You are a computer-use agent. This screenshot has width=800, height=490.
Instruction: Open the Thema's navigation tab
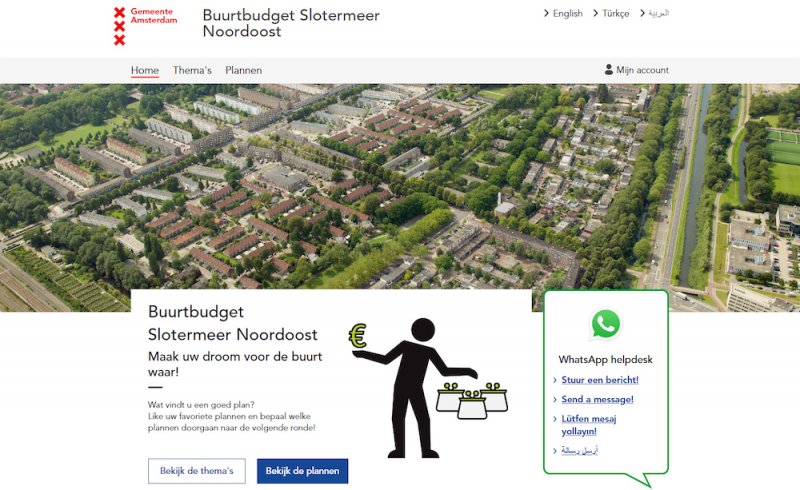pyautogui.click(x=192, y=70)
